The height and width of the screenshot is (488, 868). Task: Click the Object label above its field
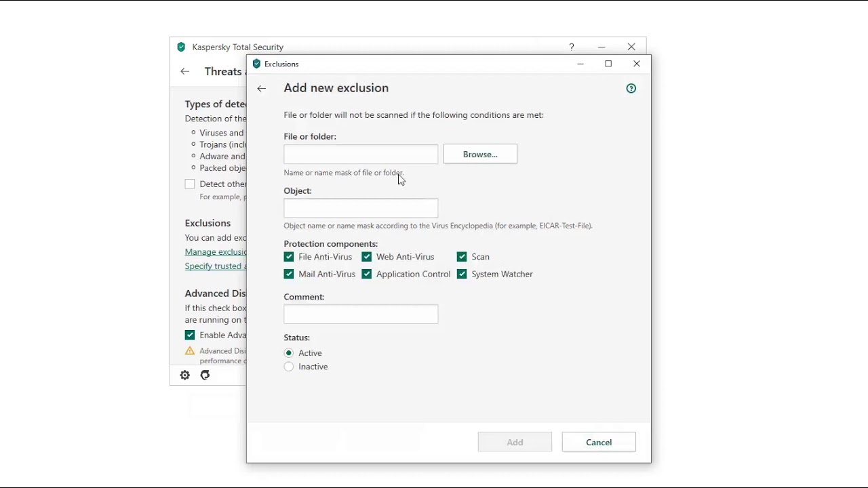point(298,191)
